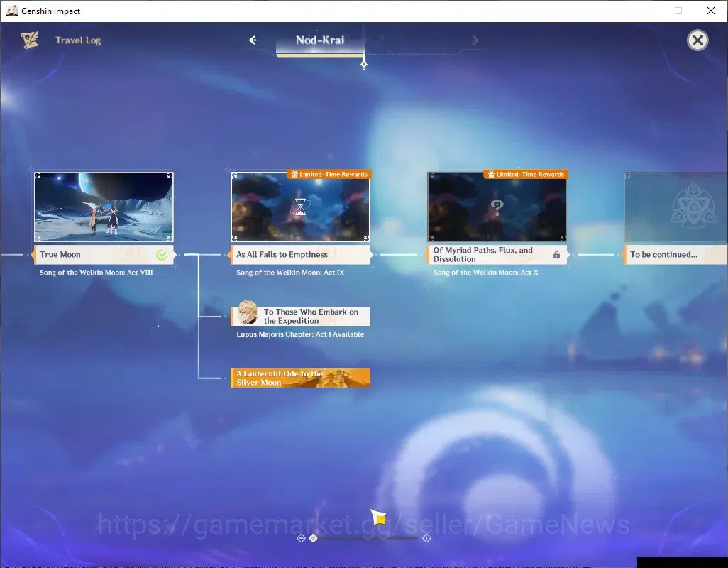Viewport: 728px width, 568px height.
Task: Click the lock icon on Act X quest
Action: [556, 254]
